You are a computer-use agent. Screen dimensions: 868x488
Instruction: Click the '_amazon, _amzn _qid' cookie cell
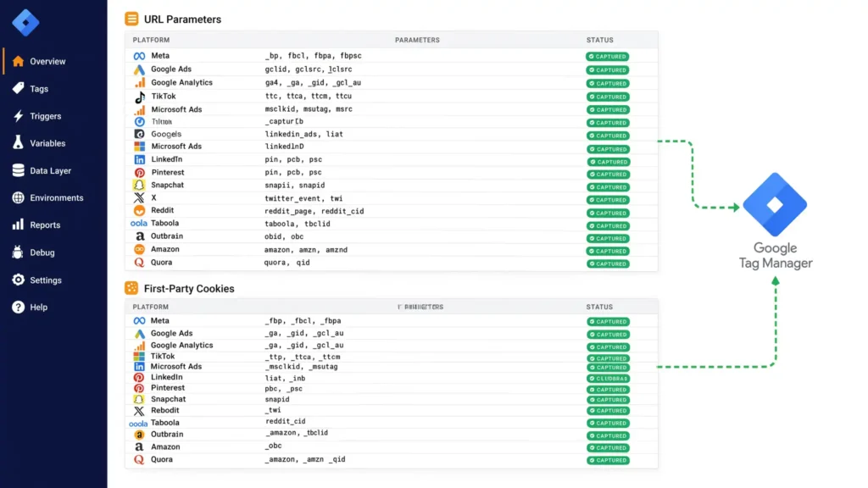coord(305,459)
